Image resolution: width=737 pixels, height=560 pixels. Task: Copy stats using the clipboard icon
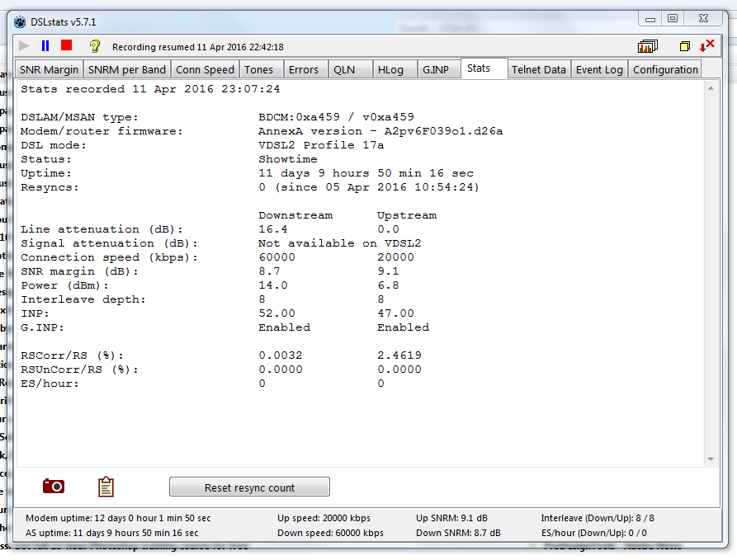click(x=106, y=487)
